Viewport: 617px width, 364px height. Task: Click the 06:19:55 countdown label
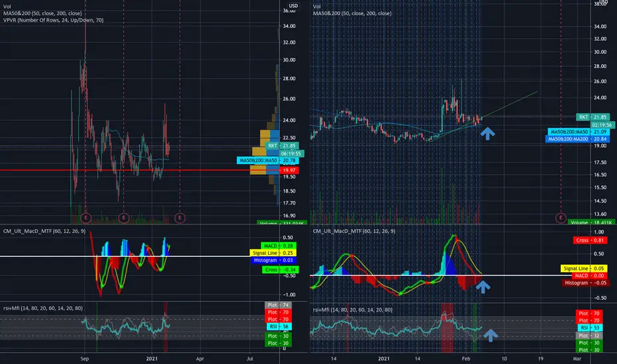(291, 154)
